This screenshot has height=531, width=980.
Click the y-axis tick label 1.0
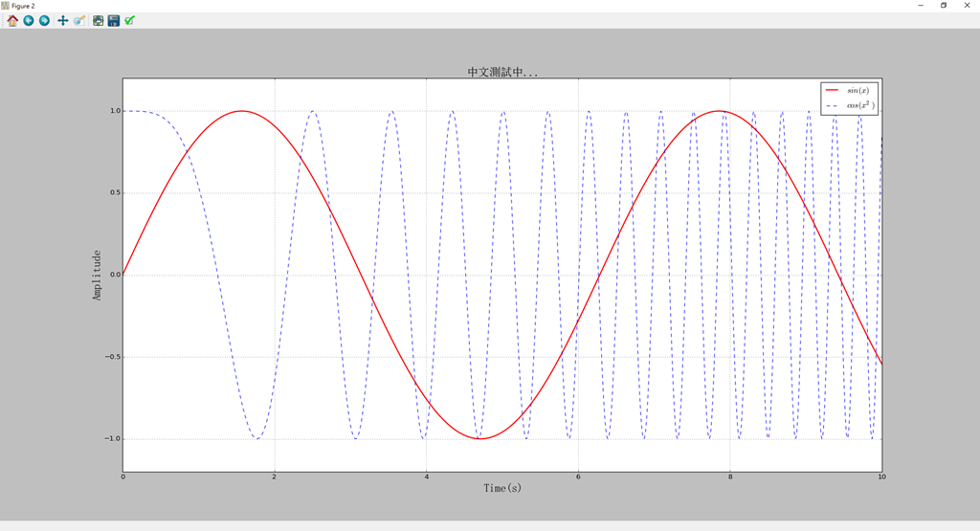(116, 111)
